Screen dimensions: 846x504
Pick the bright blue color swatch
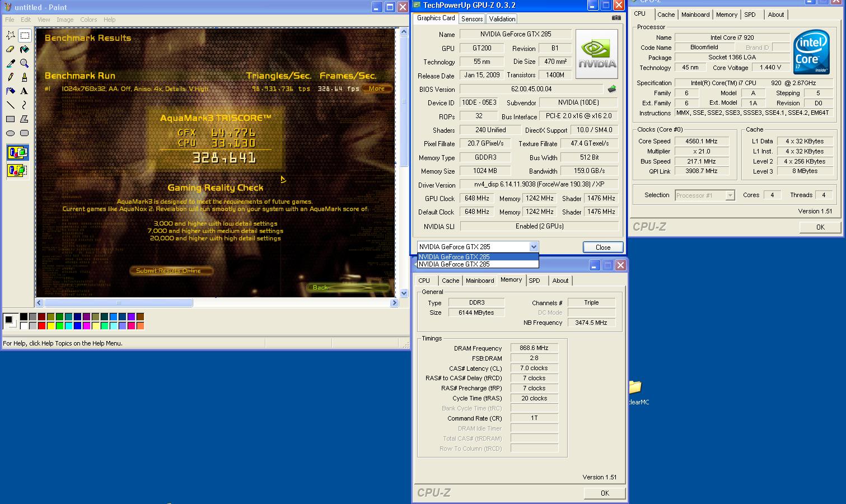click(77, 325)
